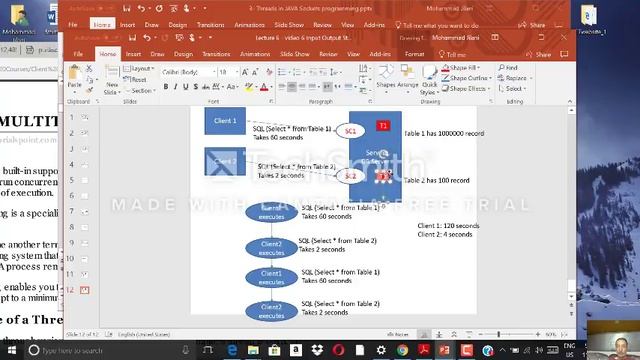640x360 pixels.
Task: Toggle Strikethrough formatting
Action: coord(206,87)
